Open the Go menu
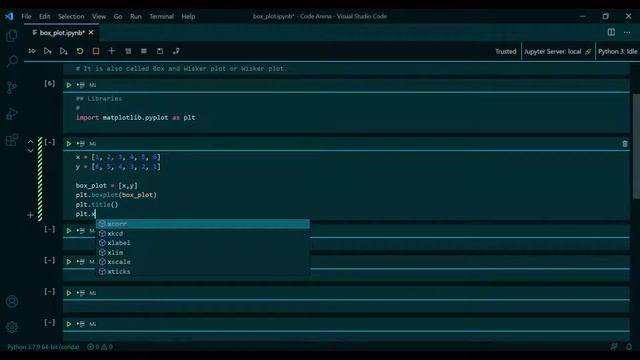Viewport: 640px width, 360px height. point(118,16)
